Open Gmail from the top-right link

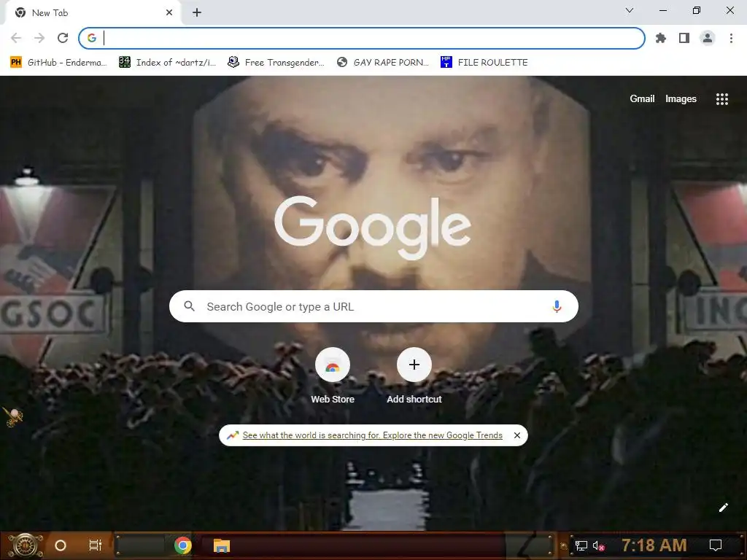coord(642,98)
